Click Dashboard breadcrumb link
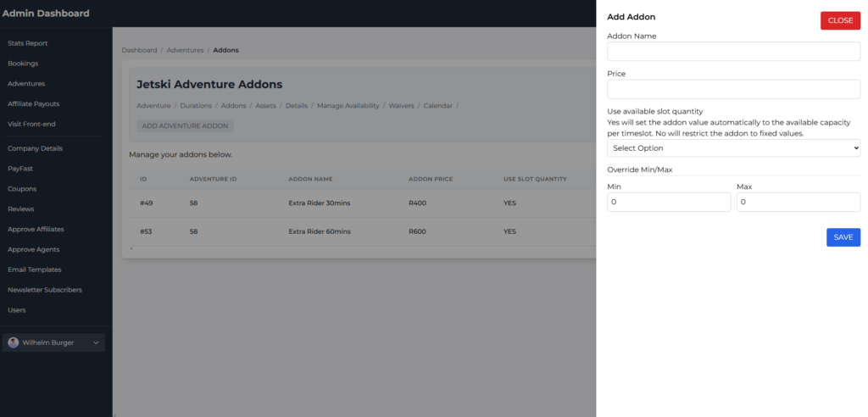Screen dimensions: 868x417 coord(140,50)
